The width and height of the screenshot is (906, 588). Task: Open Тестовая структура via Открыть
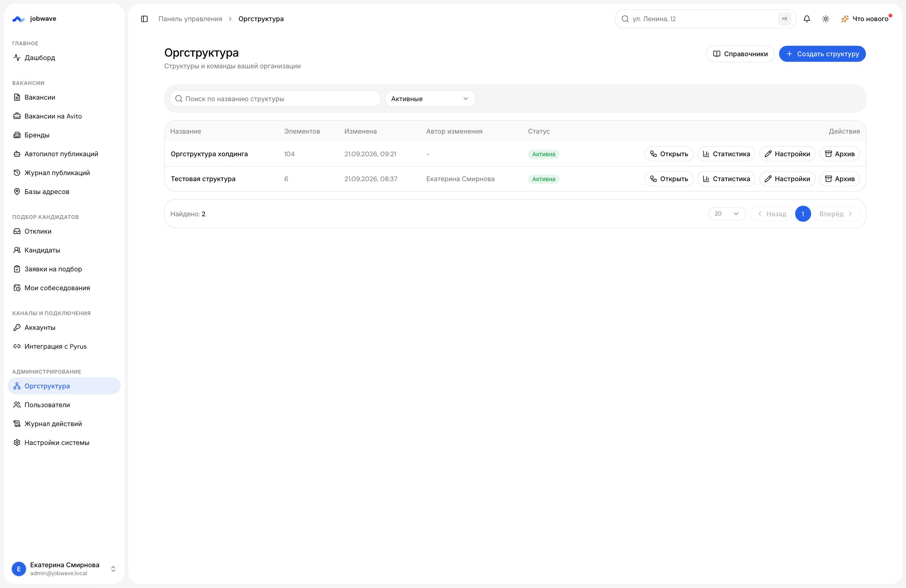(669, 179)
